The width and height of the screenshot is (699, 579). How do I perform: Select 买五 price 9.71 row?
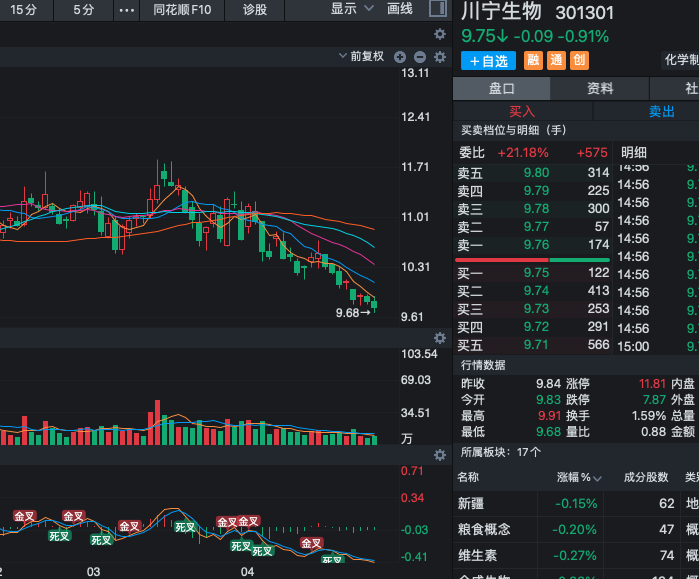point(533,345)
